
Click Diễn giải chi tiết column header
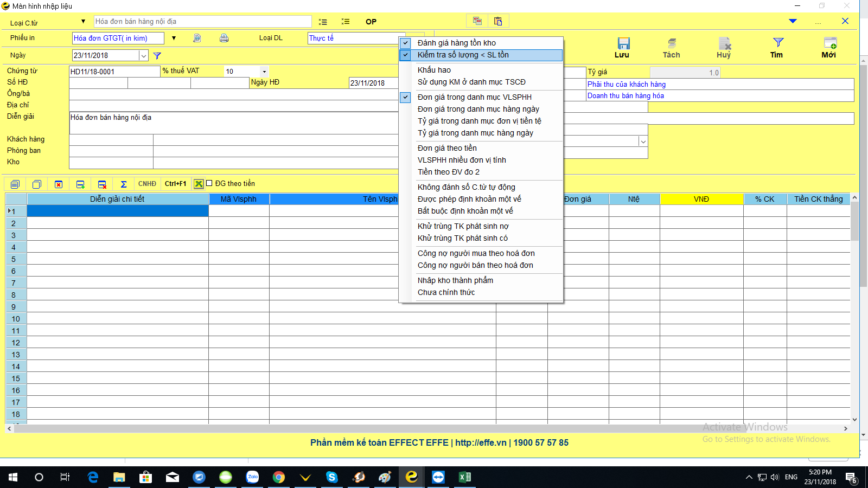[118, 199]
